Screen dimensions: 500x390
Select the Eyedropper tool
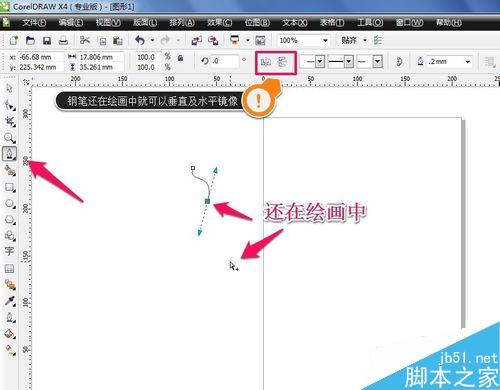[10, 301]
